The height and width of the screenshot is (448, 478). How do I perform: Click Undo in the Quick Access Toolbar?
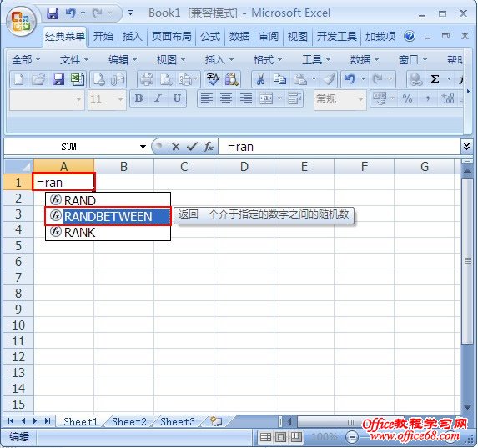(x=70, y=13)
